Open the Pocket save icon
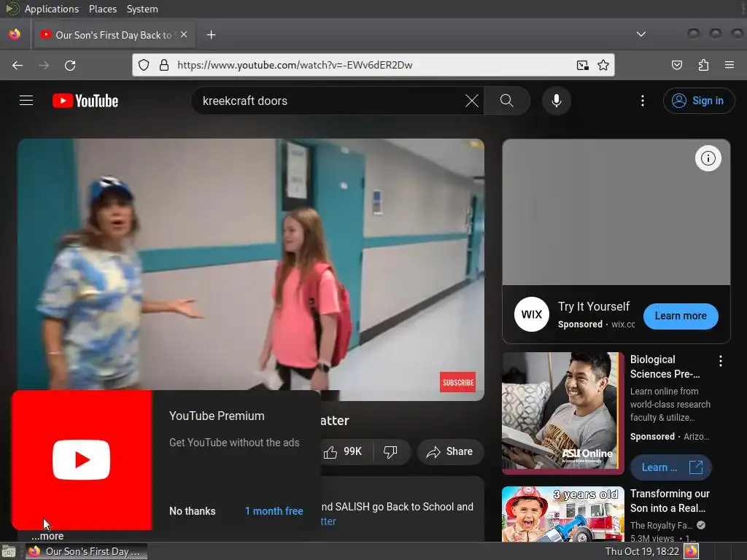747x560 pixels. [x=677, y=65]
